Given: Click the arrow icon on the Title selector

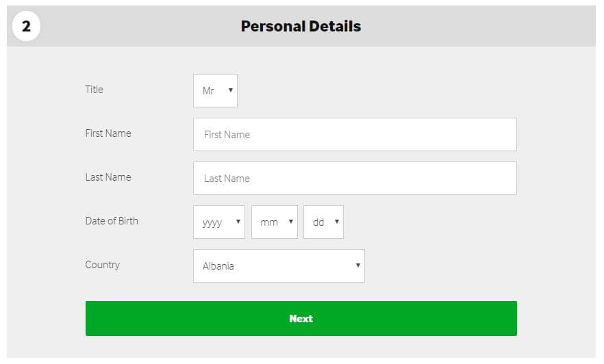Looking at the screenshot, I should [x=230, y=90].
